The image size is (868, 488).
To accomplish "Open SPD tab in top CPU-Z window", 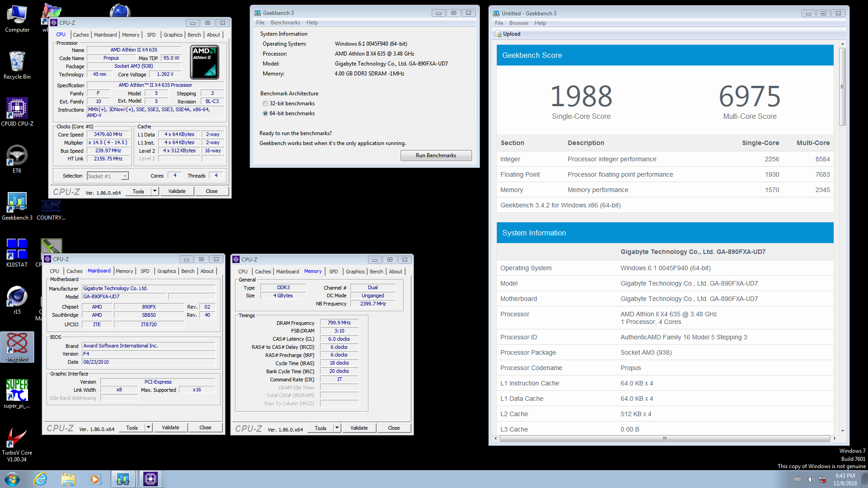I will pyautogui.click(x=151, y=35).
